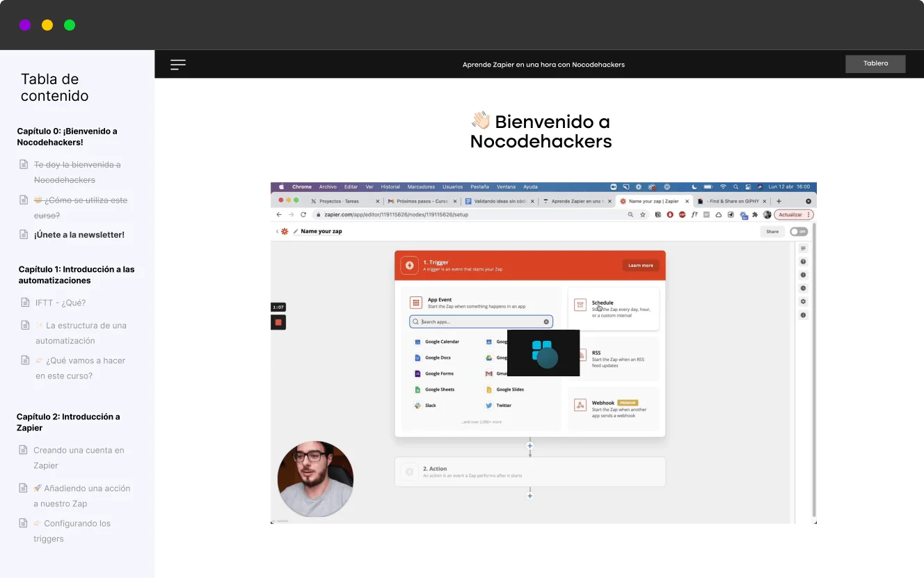Open the Marcadores menu in Chrome
This screenshot has height=578, width=924.
pyautogui.click(x=421, y=187)
